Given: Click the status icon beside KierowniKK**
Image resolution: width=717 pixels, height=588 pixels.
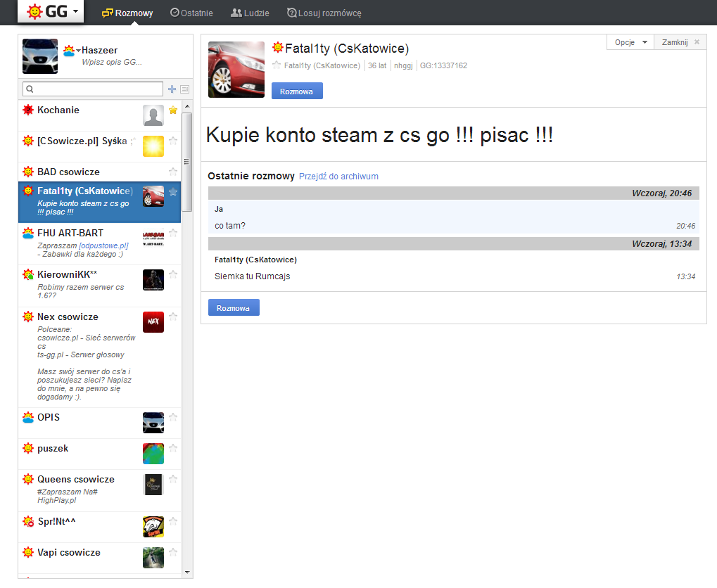Looking at the screenshot, I should click(x=28, y=274).
